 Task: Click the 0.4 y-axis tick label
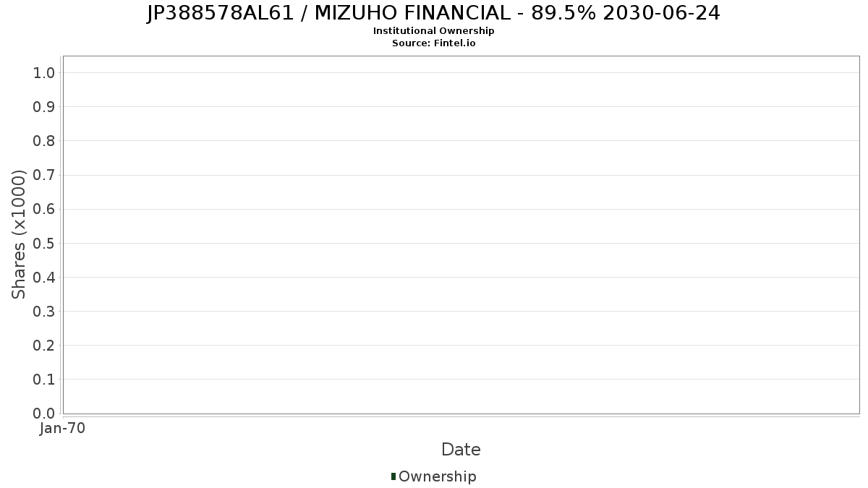(43, 278)
